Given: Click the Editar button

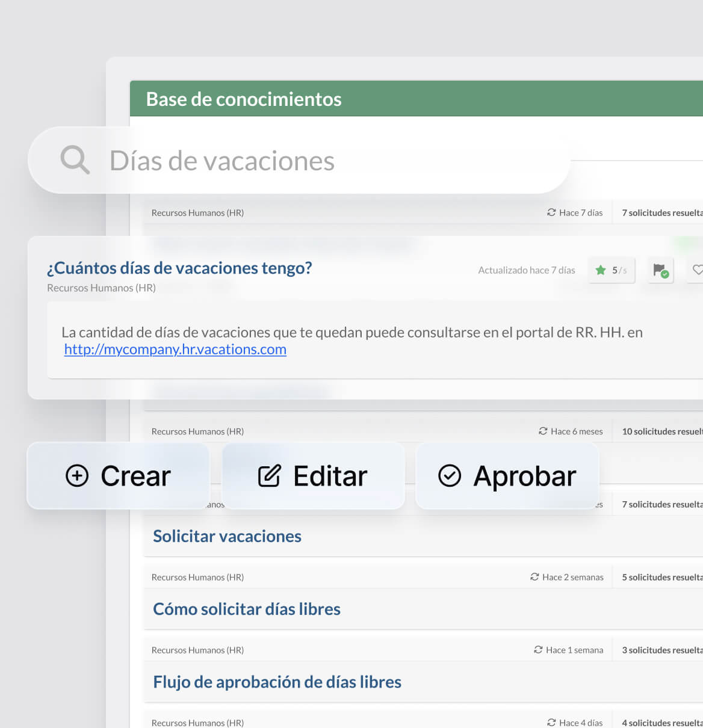Looking at the screenshot, I should (x=313, y=476).
